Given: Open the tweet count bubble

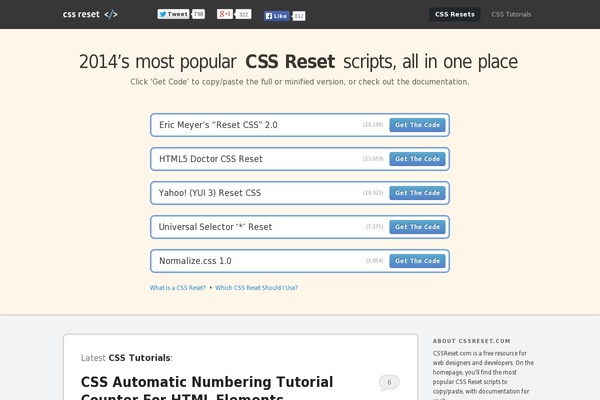Looking at the screenshot, I should [x=198, y=14].
